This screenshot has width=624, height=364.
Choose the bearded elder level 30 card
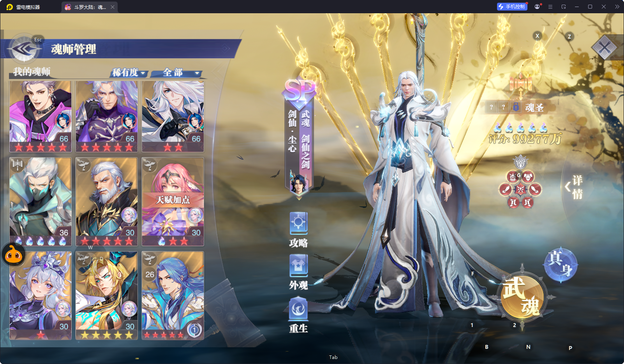[x=107, y=202]
